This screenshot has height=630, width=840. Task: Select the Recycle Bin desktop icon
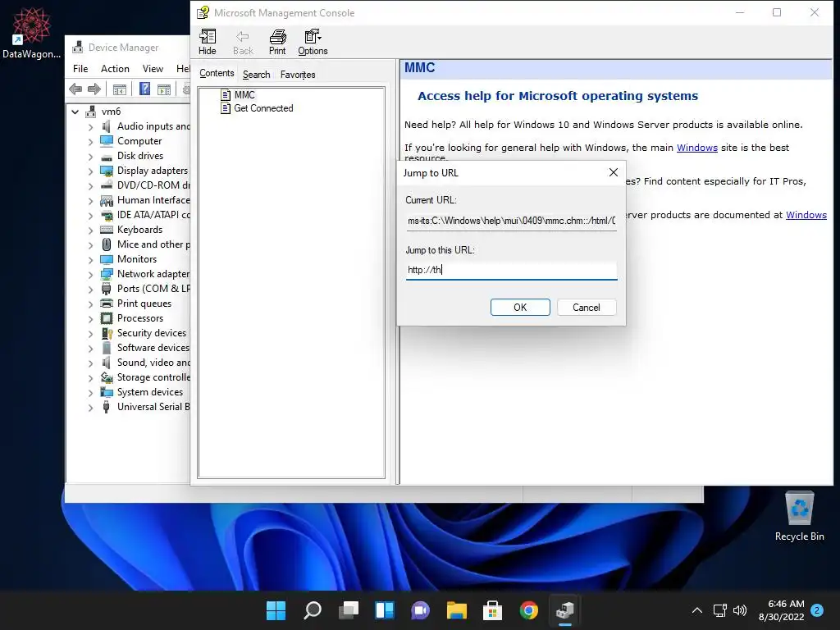[799, 516]
